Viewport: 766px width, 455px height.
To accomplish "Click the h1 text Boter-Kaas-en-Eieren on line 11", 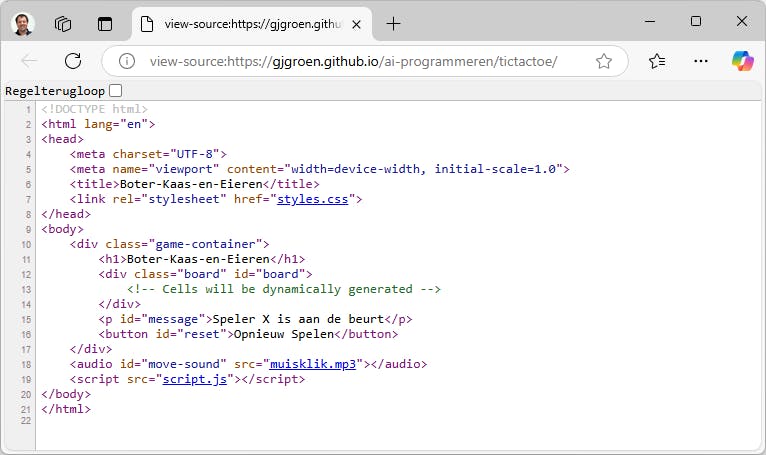I will 198,259.
